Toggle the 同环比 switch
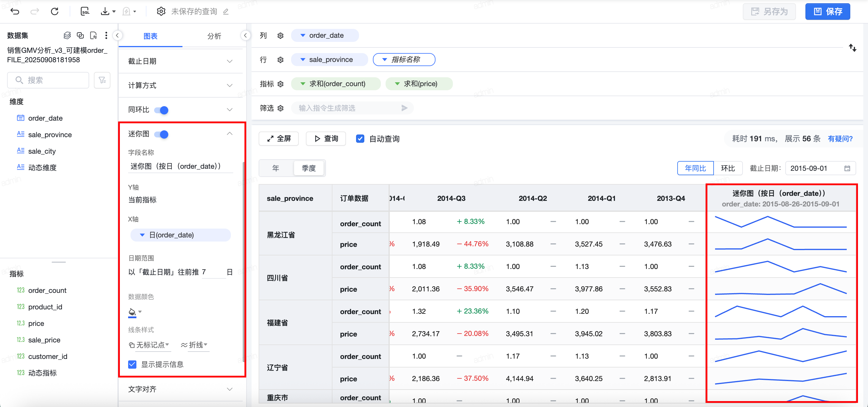The image size is (868, 407). (161, 110)
